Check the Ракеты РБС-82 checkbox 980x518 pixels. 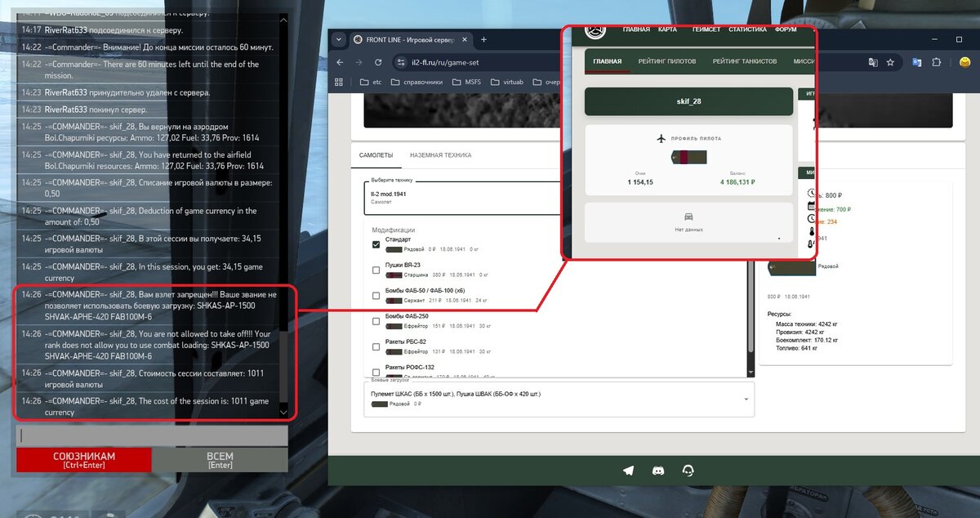376,346
